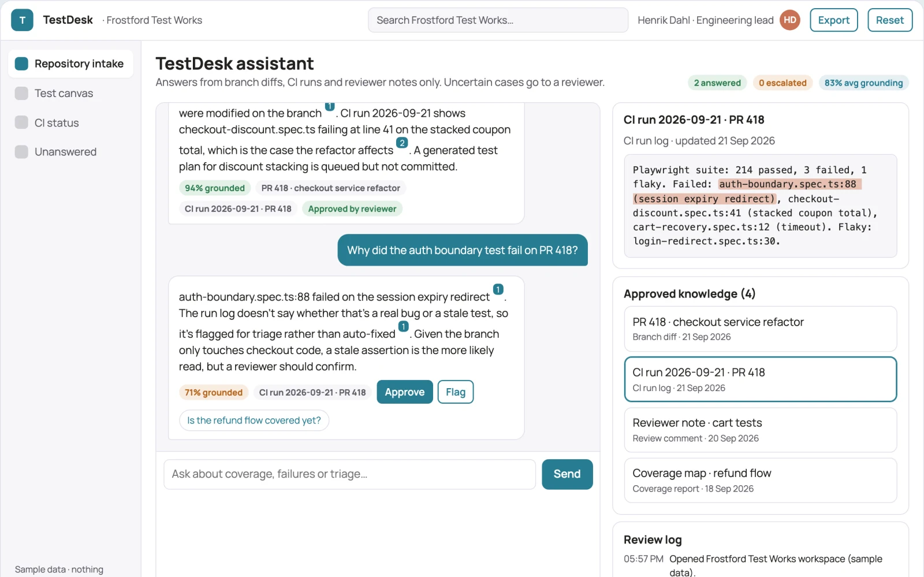
Task: Click the Reset button
Action: point(889,20)
